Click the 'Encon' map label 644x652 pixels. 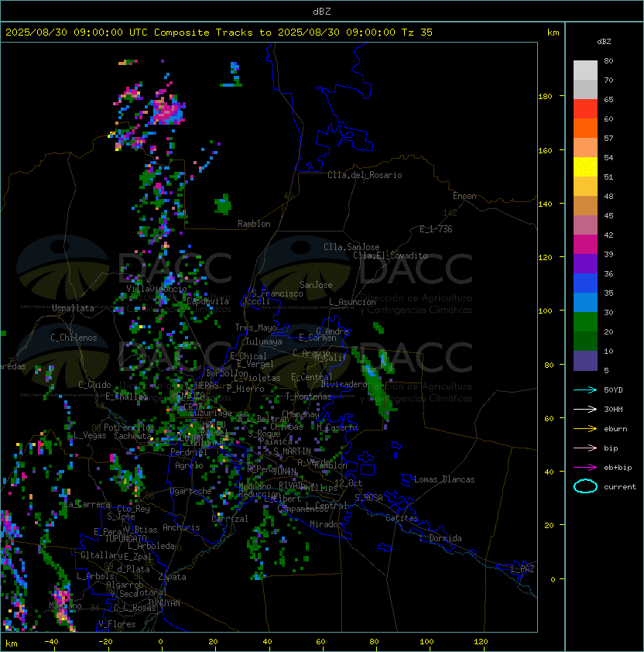click(464, 196)
